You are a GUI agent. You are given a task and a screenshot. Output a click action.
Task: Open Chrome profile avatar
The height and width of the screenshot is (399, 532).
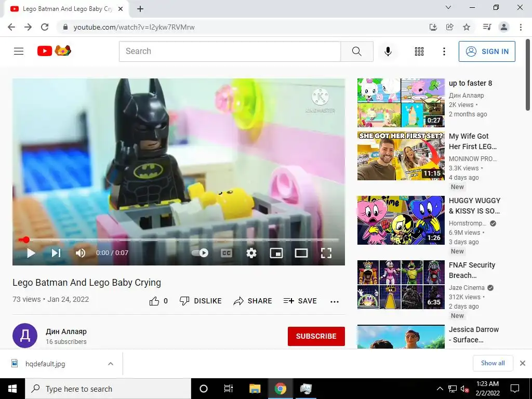click(x=504, y=27)
